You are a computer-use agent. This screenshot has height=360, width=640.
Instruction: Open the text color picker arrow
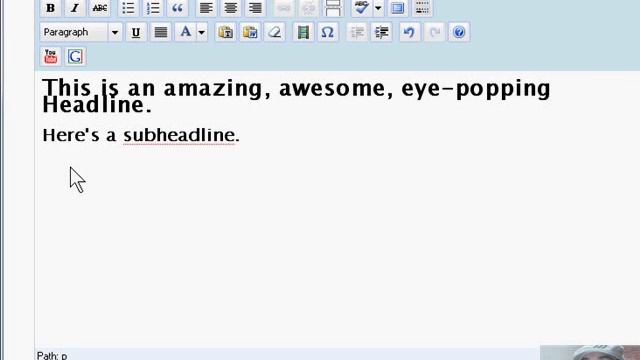pyautogui.click(x=202, y=32)
